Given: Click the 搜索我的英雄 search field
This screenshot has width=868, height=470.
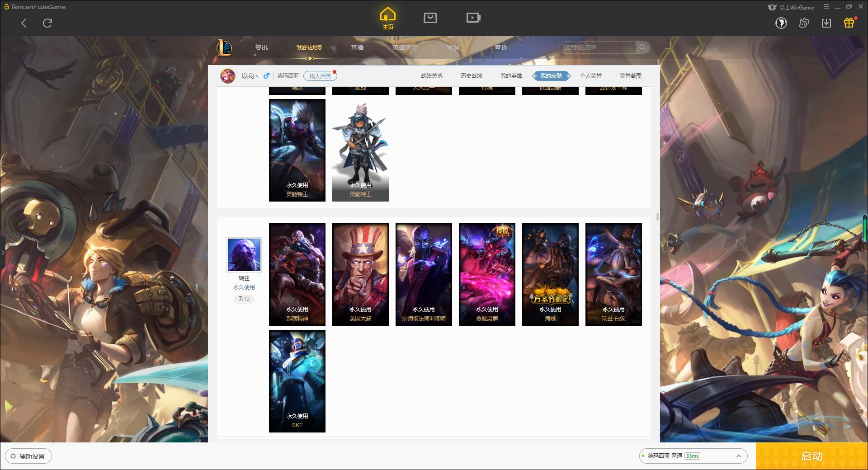Looking at the screenshot, I should click(x=598, y=47).
